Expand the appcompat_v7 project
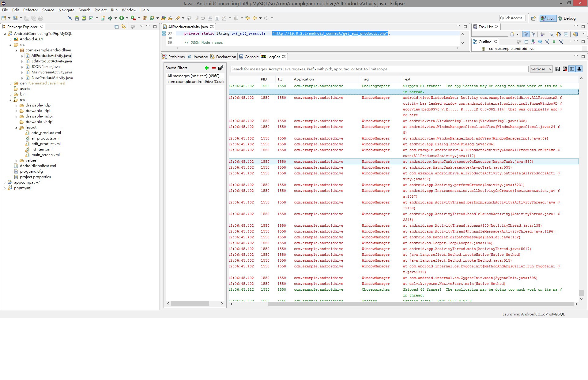The height and width of the screenshot is (380, 588). (5, 182)
